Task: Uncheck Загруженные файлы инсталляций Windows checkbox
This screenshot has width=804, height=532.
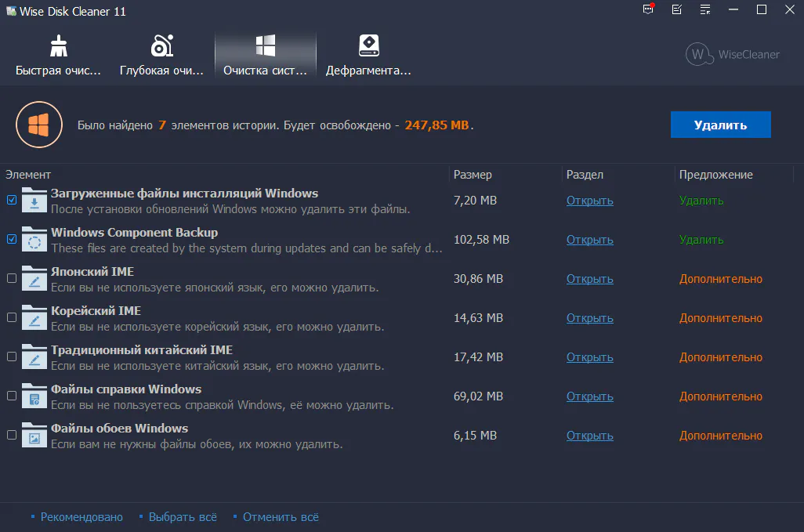Action: [x=12, y=200]
